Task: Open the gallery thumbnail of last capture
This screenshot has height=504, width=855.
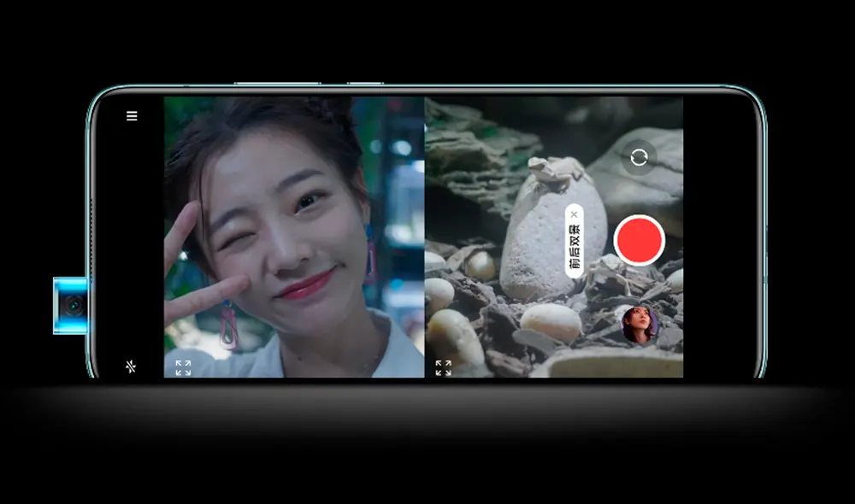Action: 640,325
